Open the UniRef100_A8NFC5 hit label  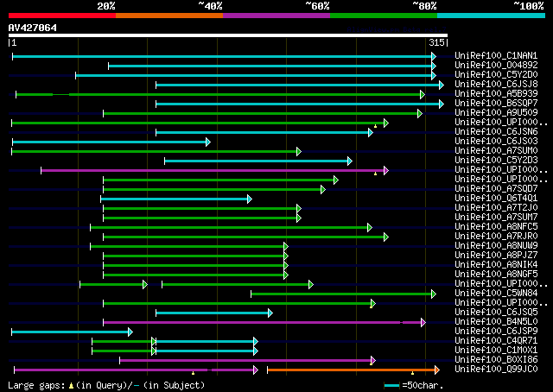coord(496,227)
